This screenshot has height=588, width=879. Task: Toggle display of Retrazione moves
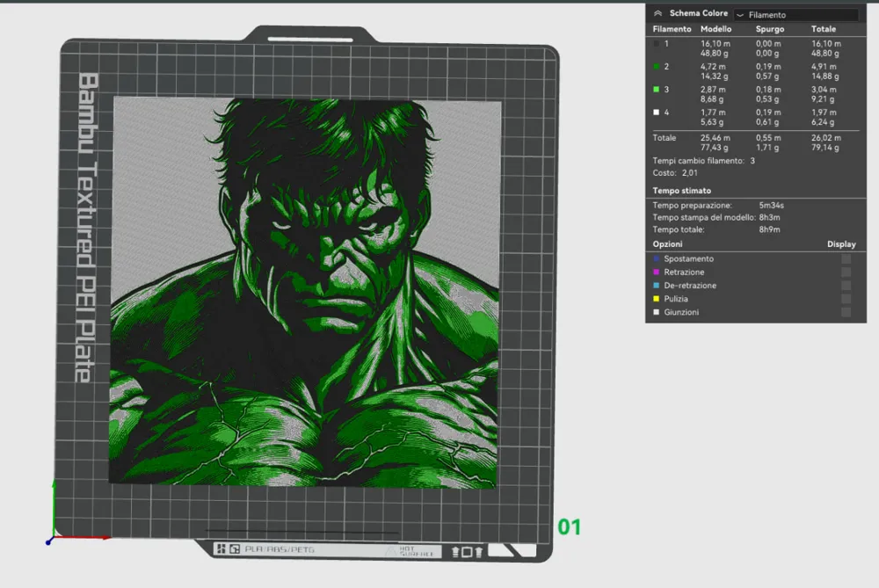click(846, 272)
